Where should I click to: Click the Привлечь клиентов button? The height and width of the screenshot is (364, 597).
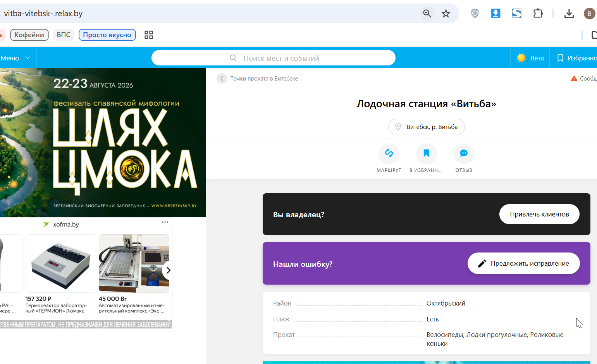pos(539,214)
